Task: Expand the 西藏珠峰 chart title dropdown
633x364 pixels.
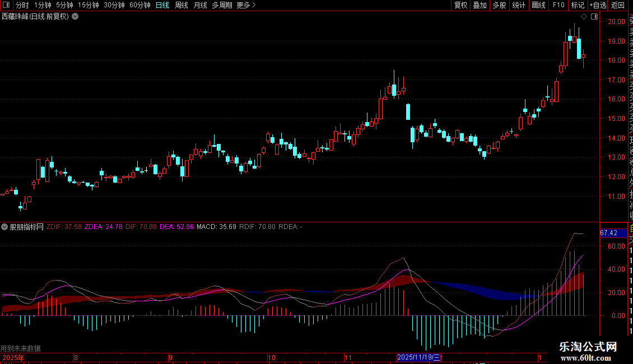Action: [75, 17]
